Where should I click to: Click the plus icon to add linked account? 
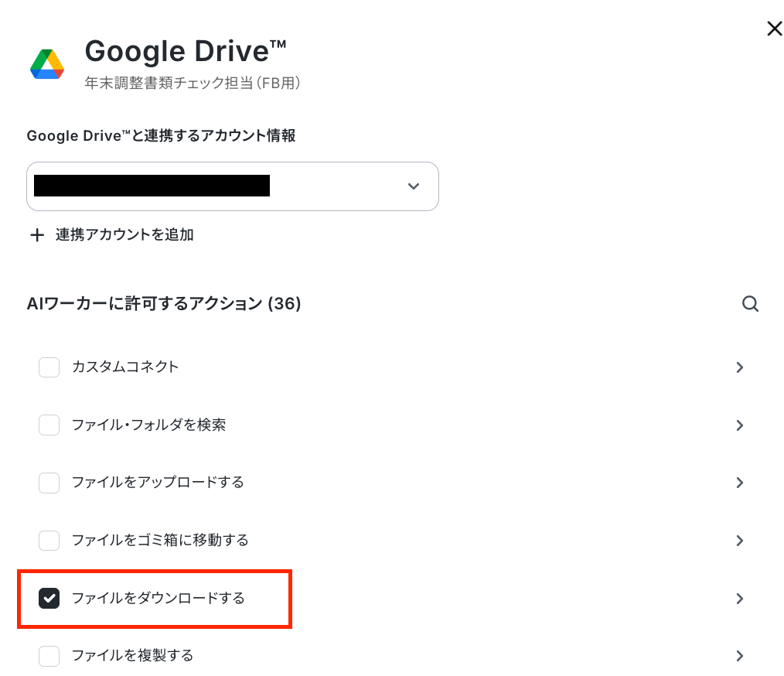(37, 235)
